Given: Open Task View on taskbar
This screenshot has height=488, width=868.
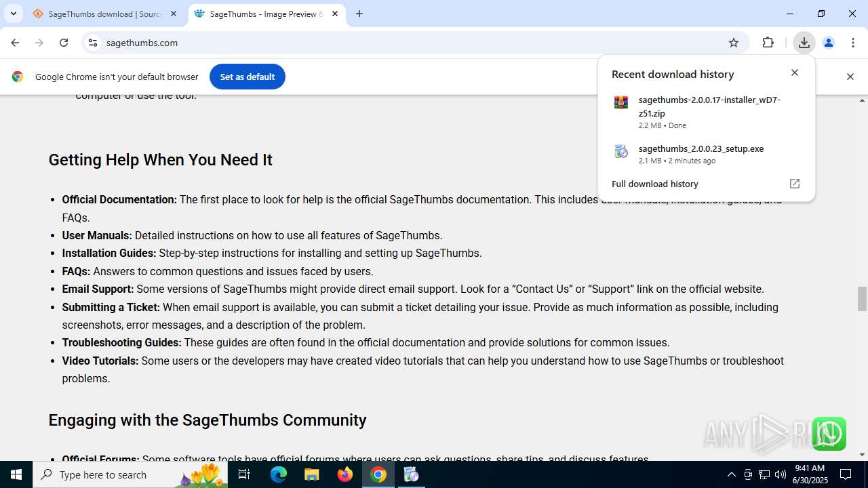Looking at the screenshot, I should click(x=245, y=474).
